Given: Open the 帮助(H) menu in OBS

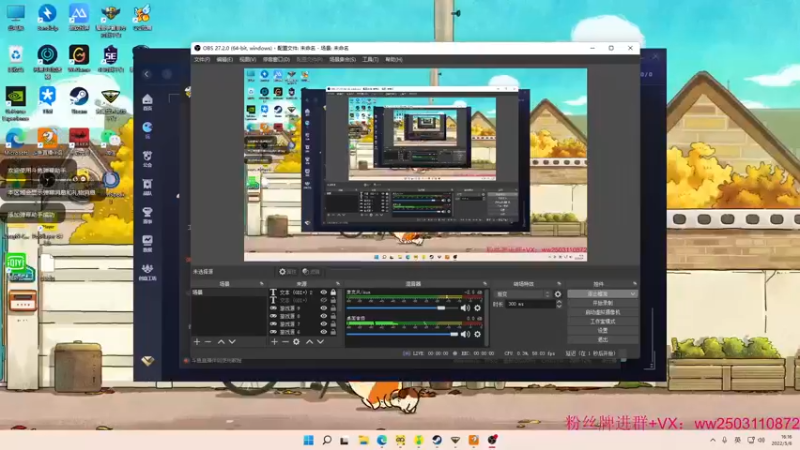Looking at the screenshot, I should tap(394, 60).
